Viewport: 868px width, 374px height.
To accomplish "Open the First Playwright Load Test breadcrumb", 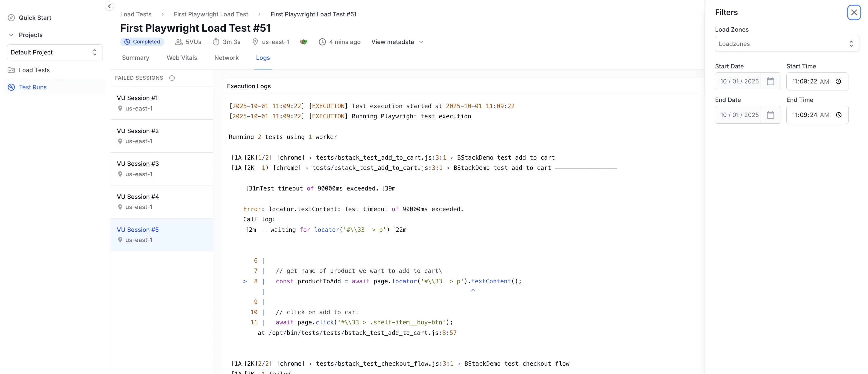I will click(x=211, y=14).
